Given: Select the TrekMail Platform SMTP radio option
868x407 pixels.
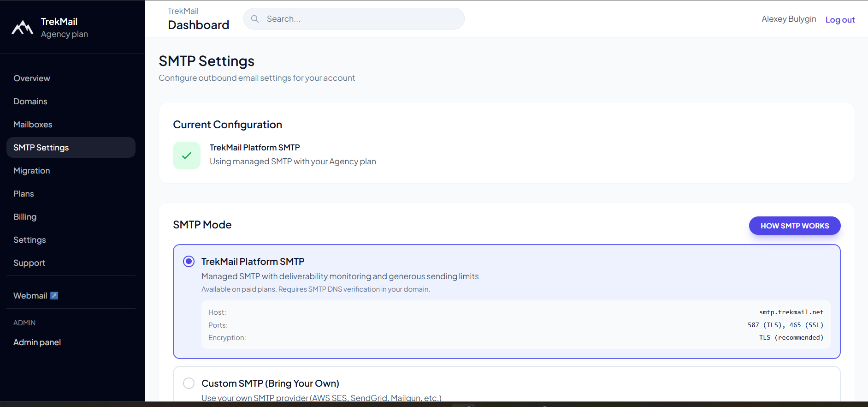Looking at the screenshot, I should click(189, 262).
